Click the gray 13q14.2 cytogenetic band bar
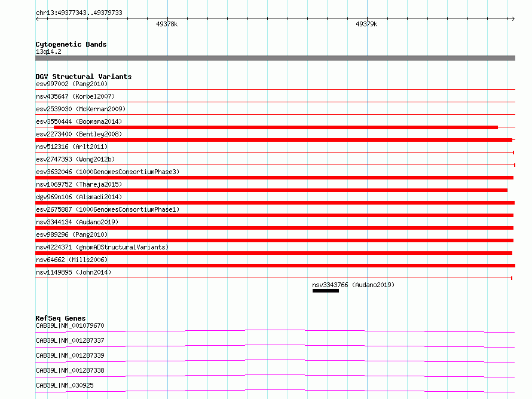The width and height of the screenshot is (532, 399). coord(275,58)
